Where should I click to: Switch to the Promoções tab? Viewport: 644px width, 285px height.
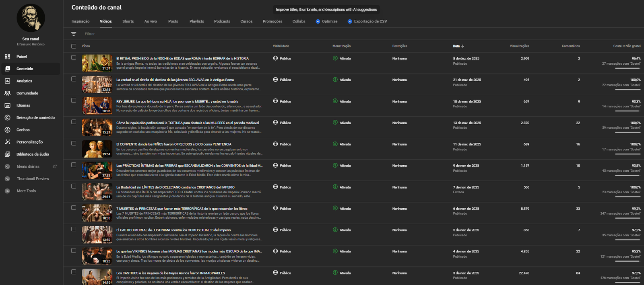pyautogui.click(x=272, y=22)
